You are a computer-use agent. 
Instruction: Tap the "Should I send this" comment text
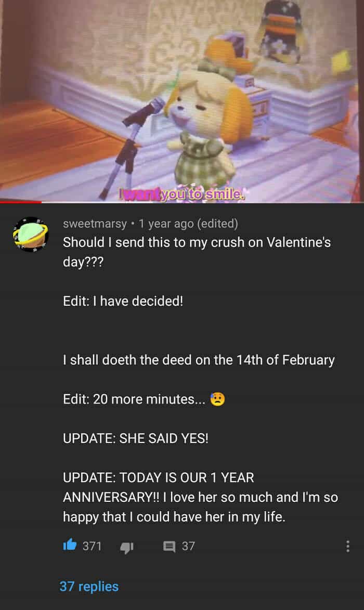pyautogui.click(x=197, y=252)
